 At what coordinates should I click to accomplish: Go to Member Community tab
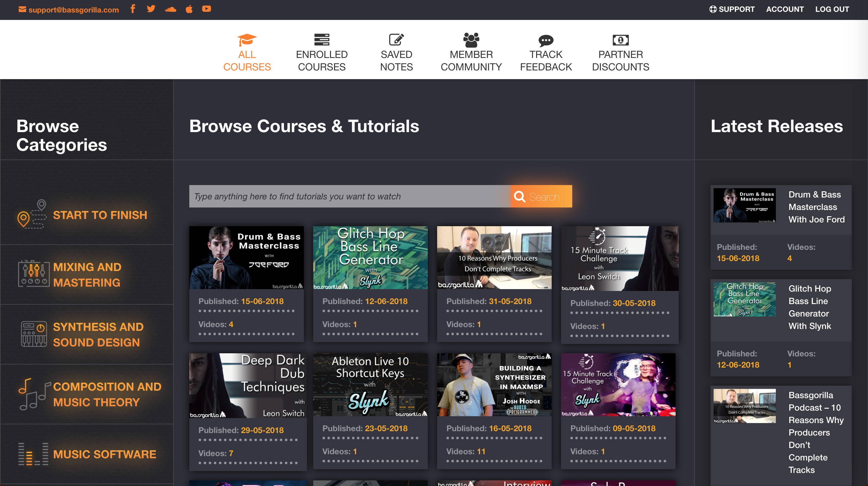pos(471,53)
